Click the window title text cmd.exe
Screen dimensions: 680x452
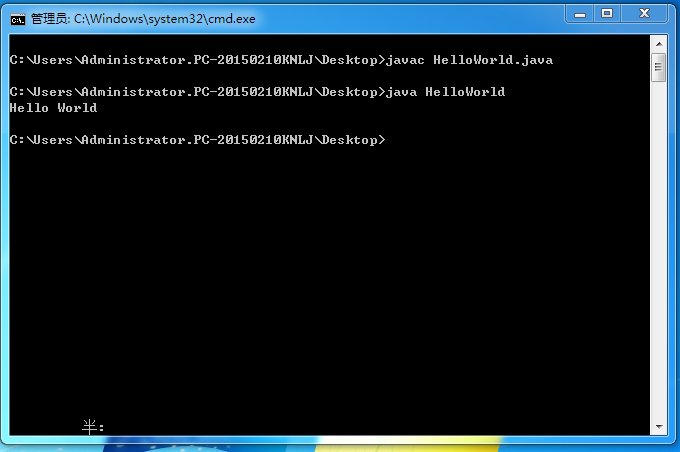pyautogui.click(x=143, y=19)
